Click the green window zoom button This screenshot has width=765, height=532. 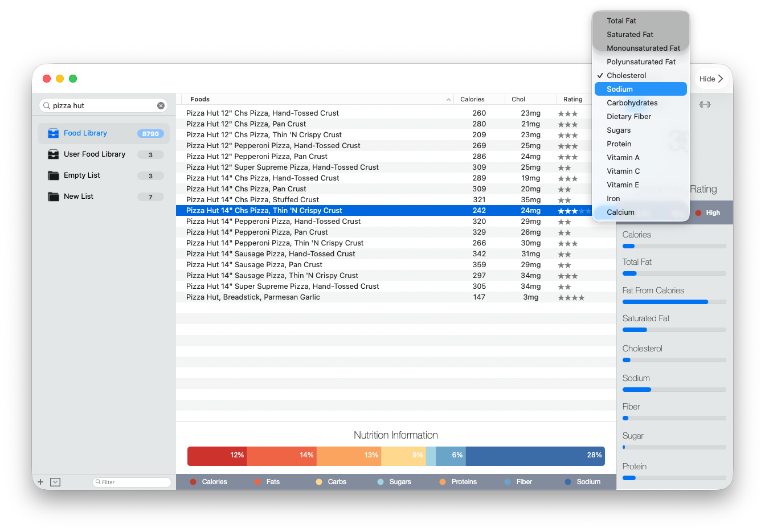click(x=73, y=79)
